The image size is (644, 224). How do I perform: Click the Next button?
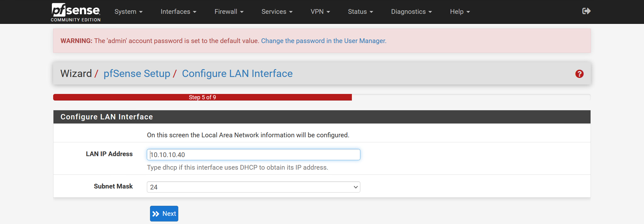pos(164,214)
